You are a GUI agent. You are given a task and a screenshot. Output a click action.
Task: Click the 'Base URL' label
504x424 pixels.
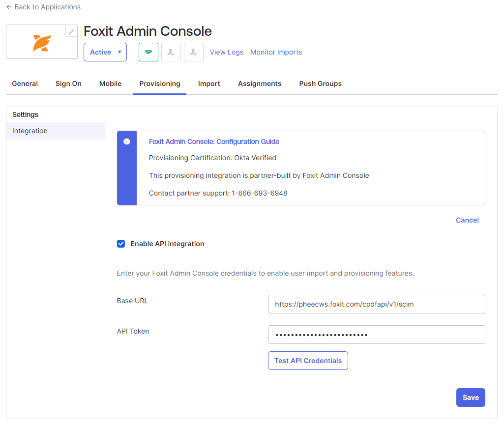pyautogui.click(x=132, y=301)
